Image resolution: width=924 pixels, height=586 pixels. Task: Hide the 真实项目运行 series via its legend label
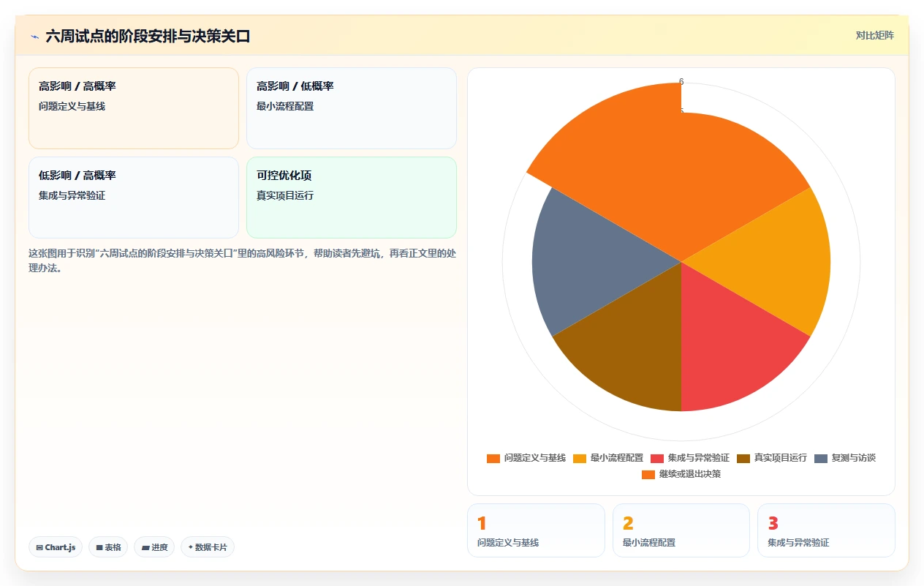781,458
